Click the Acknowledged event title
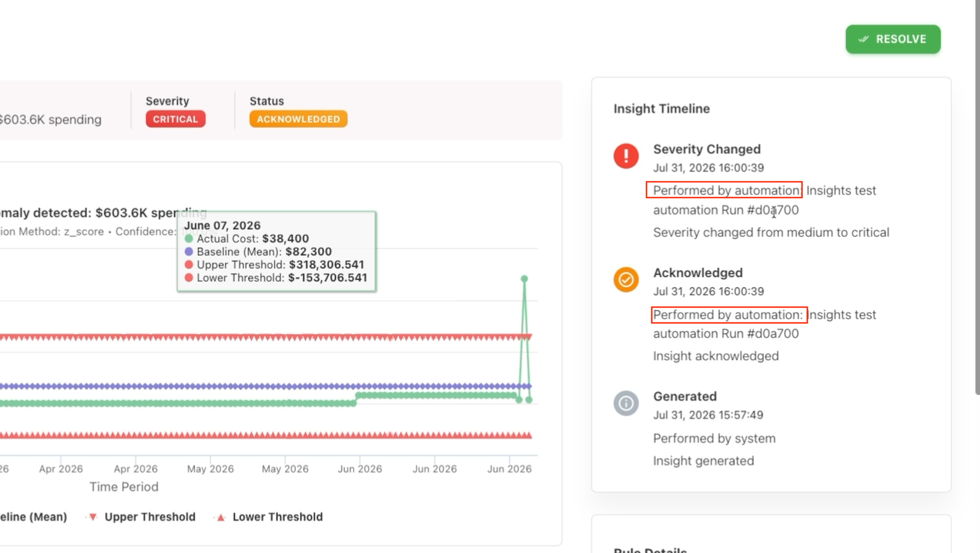Viewport: 980px width, 553px height. click(x=698, y=273)
